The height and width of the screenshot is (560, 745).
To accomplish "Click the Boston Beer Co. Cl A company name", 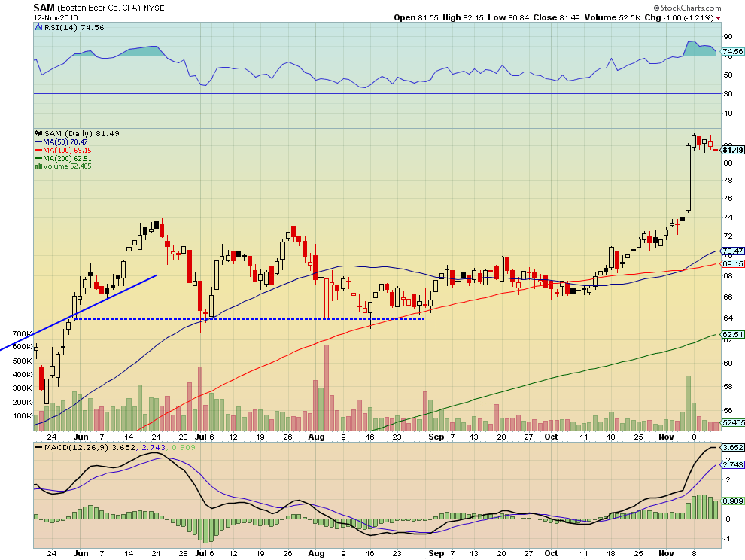I will click(x=99, y=8).
